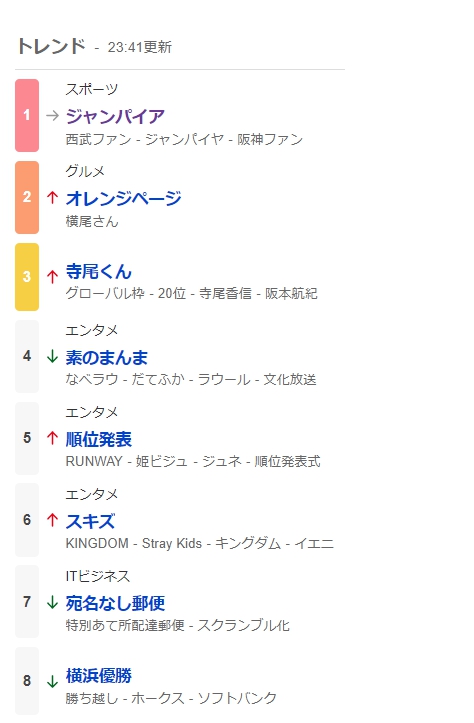Open the 寺尾くん trend link
This screenshot has width=474, height=723.
(99, 271)
